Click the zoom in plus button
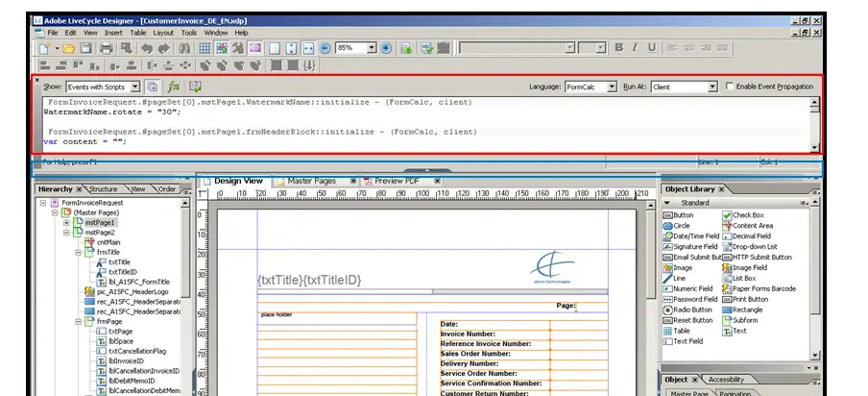Screen dimensions: 868x396 pos(386,48)
